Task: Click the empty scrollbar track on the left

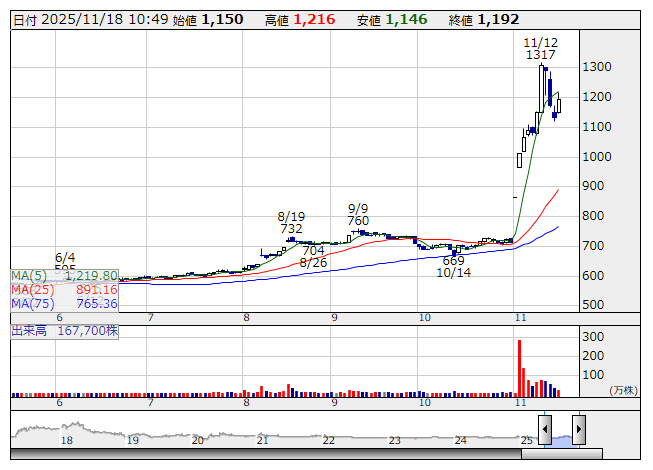Action: coord(260,454)
